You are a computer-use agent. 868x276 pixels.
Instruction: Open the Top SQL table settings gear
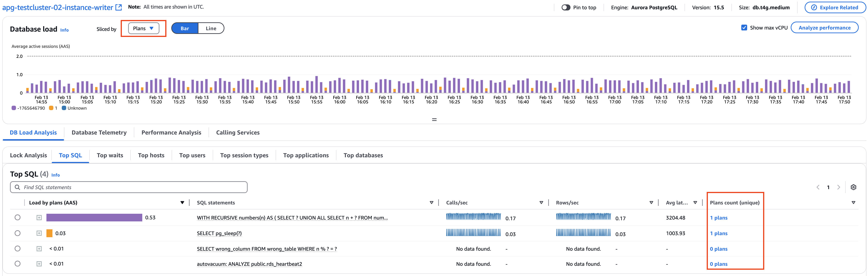click(x=854, y=187)
